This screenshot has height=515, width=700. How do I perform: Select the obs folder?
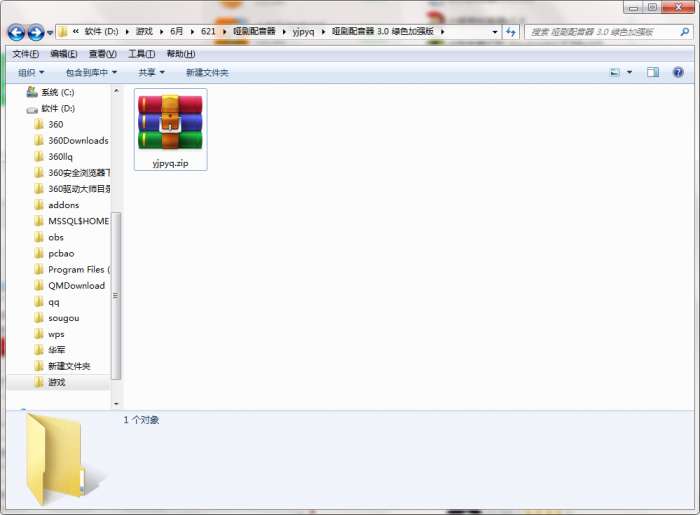56,237
